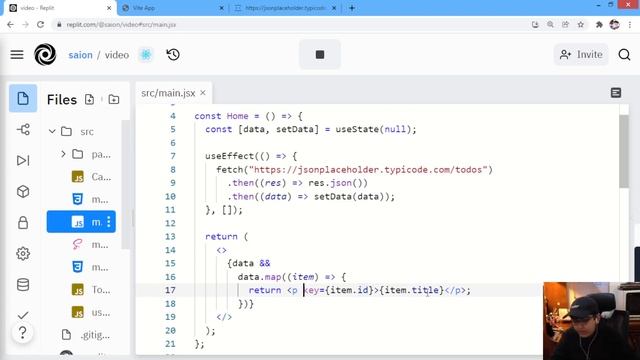Go to Replit home via logo
This screenshot has width=640, height=360.
tap(45, 55)
